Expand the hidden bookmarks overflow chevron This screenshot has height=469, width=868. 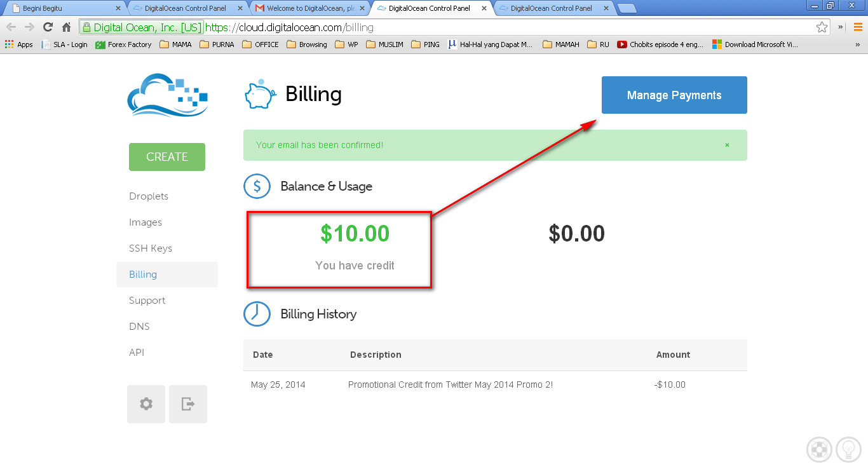857,44
